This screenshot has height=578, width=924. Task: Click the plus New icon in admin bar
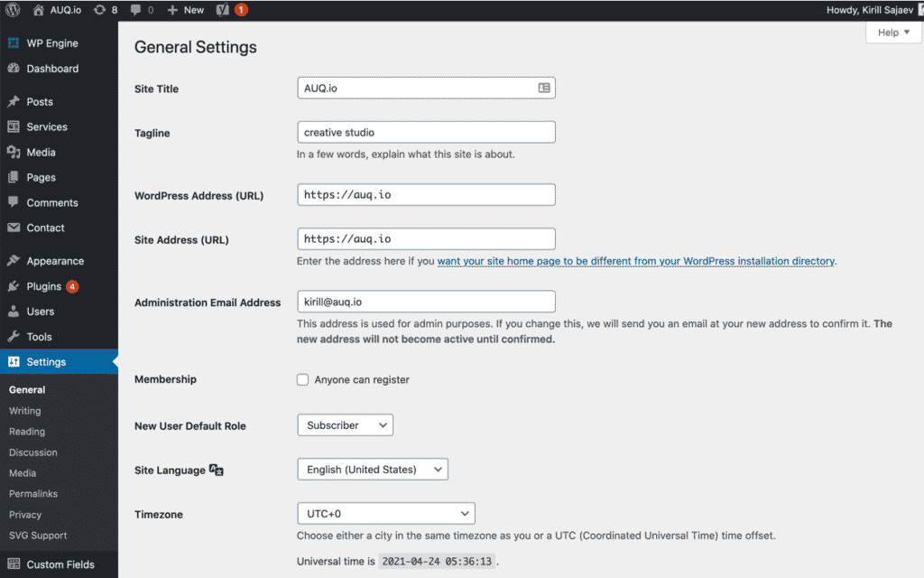(x=172, y=10)
